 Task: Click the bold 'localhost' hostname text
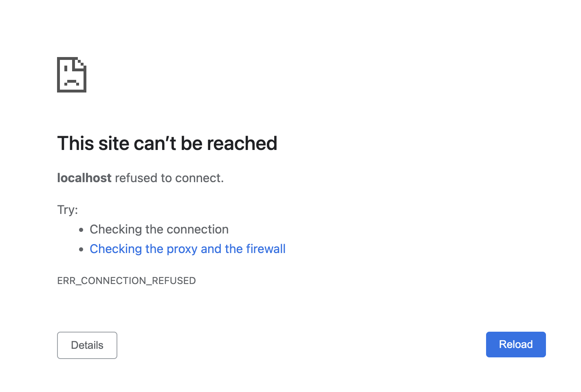84,178
